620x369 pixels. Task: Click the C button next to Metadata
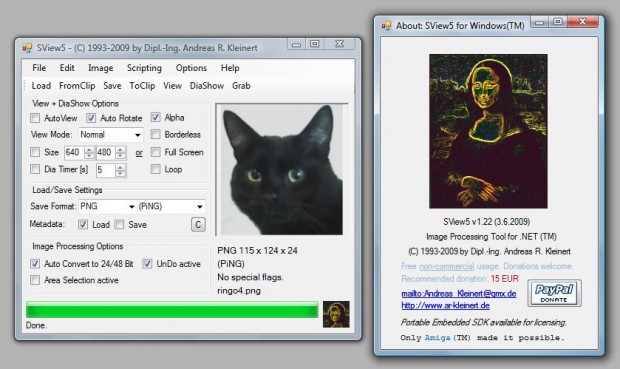[x=198, y=225]
